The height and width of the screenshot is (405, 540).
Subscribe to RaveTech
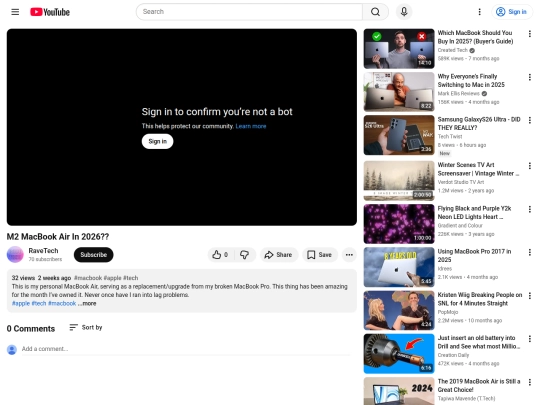93,255
